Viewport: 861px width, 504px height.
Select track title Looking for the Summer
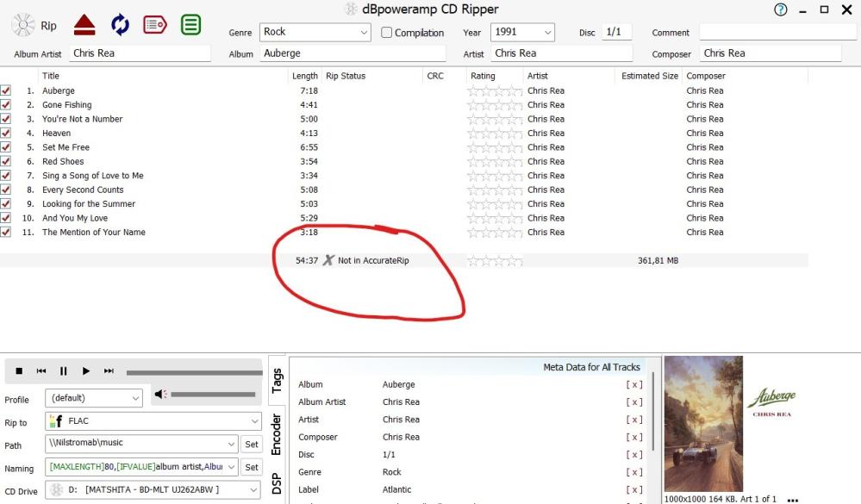[x=89, y=203]
